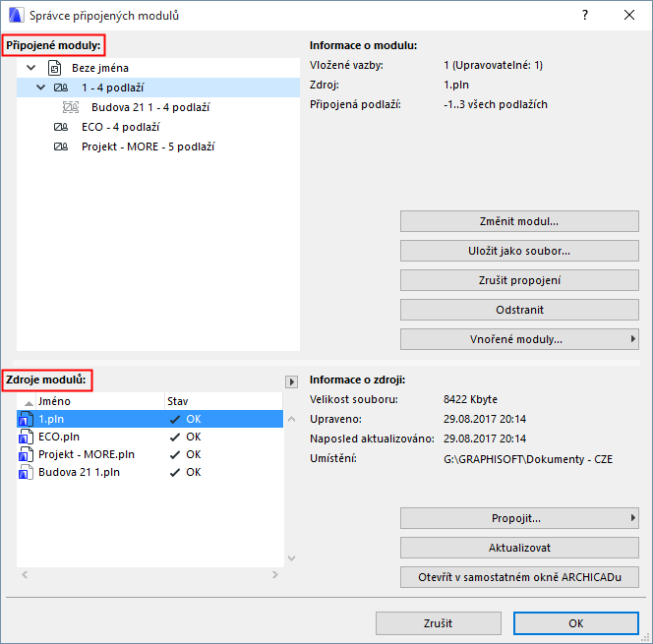Close the Správce připojených modulů dialog
Viewport: 653px width, 644px height.
[x=629, y=15]
